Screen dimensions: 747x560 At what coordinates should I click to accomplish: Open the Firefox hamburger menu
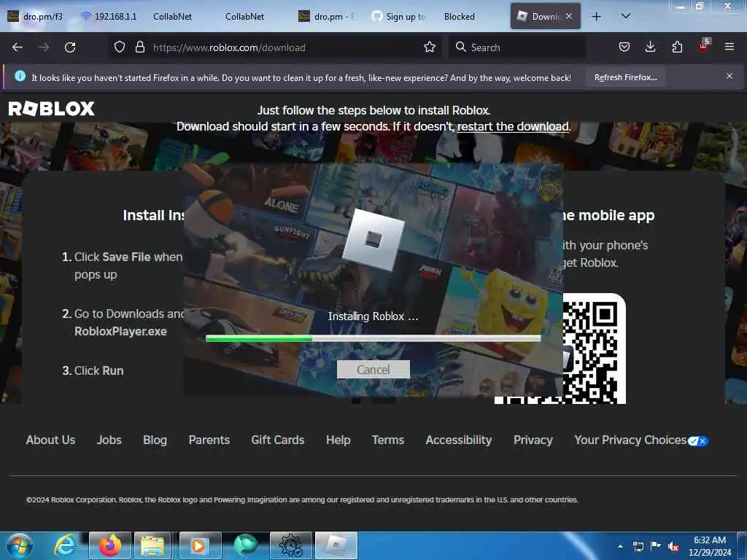point(729,47)
